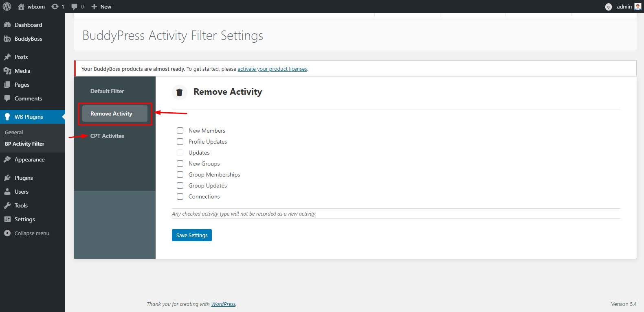The width and height of the screenshot is (644, 312).
Task: Select the Remove Activity tab
Action: pos(115,113)
